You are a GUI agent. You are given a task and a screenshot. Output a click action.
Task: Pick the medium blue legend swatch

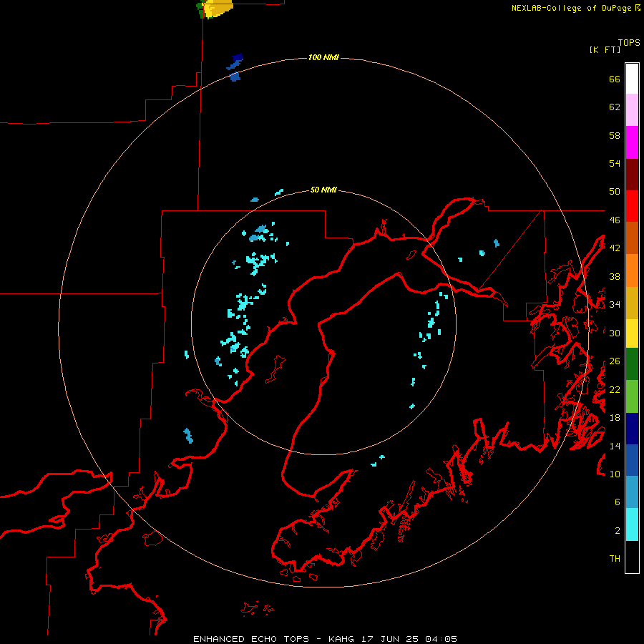point(632,460)
